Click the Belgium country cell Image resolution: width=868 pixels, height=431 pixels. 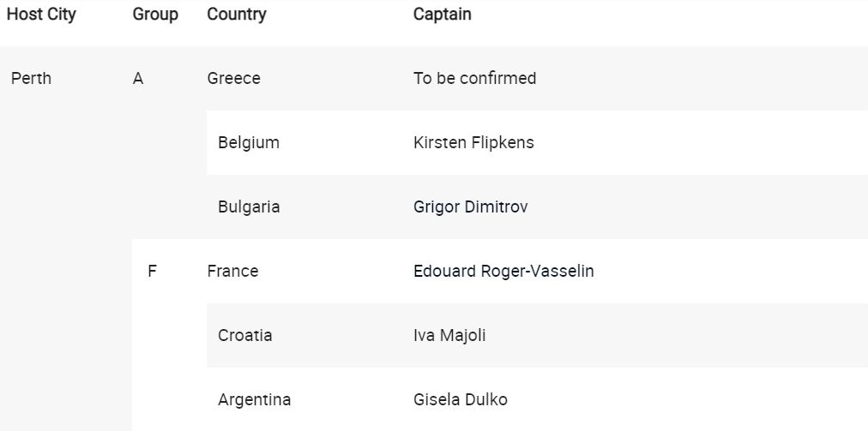click(x=249, y=143)
